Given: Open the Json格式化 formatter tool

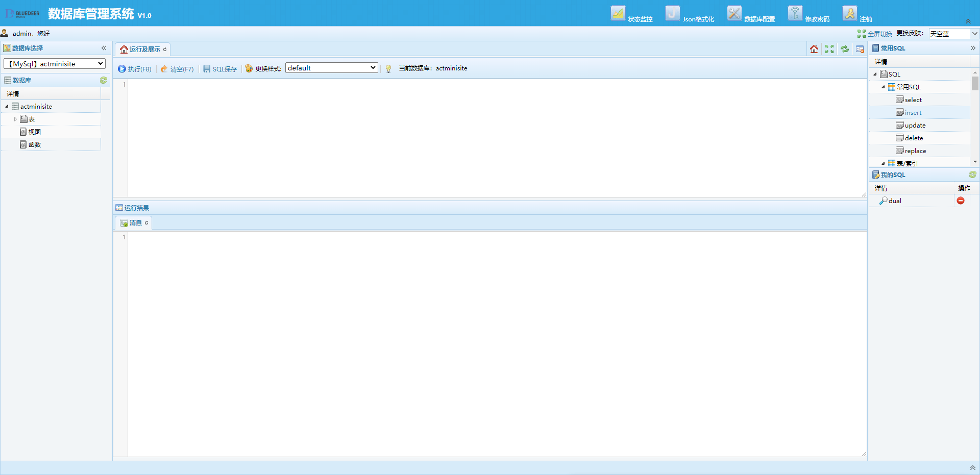Looking at the screenshot, I should click(673, 13).
